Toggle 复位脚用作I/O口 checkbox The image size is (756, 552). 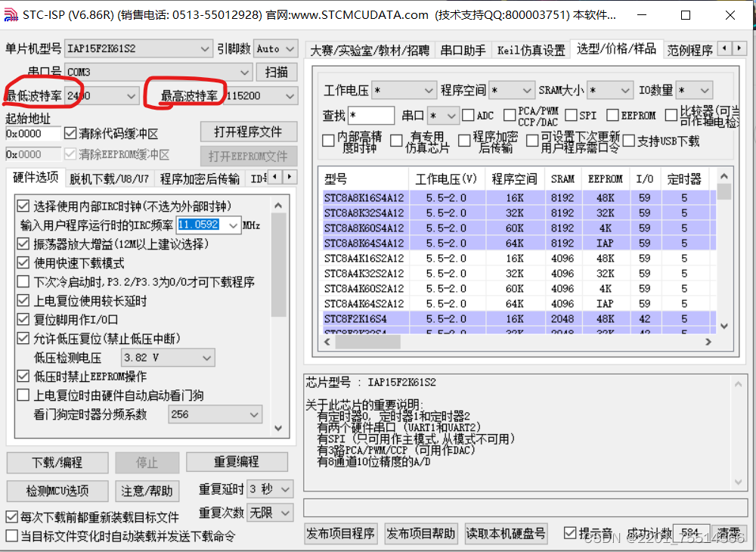tap(23, 319)
